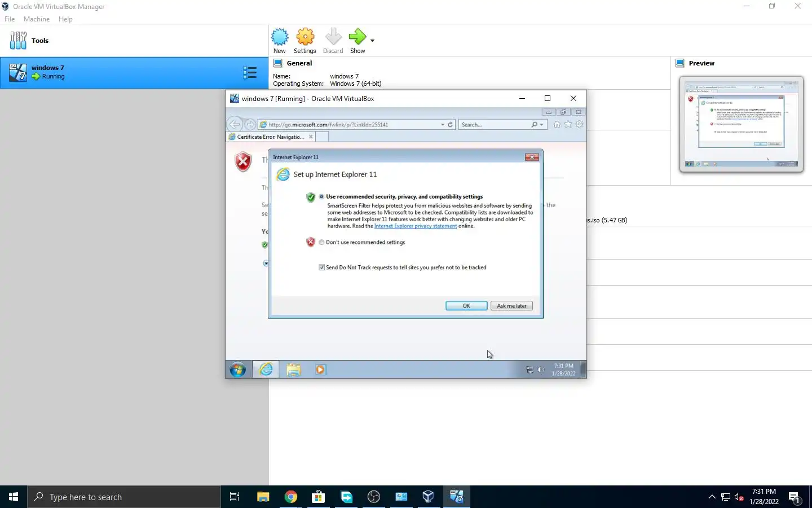Click the host Windows Start button
812x508 pixels.
(x=14, y=497)
